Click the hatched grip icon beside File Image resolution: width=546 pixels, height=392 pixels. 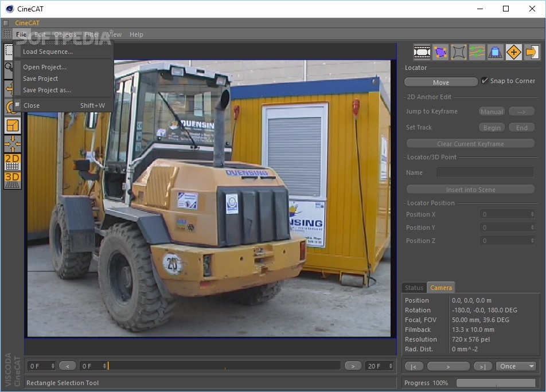click(x=7, y=34)
